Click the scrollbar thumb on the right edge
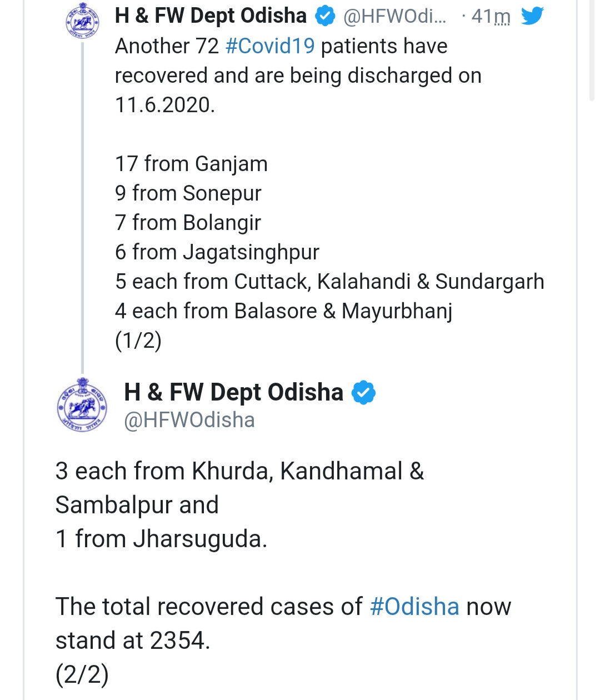Screen dimensions: 600x700 click(x=592, y=50)
